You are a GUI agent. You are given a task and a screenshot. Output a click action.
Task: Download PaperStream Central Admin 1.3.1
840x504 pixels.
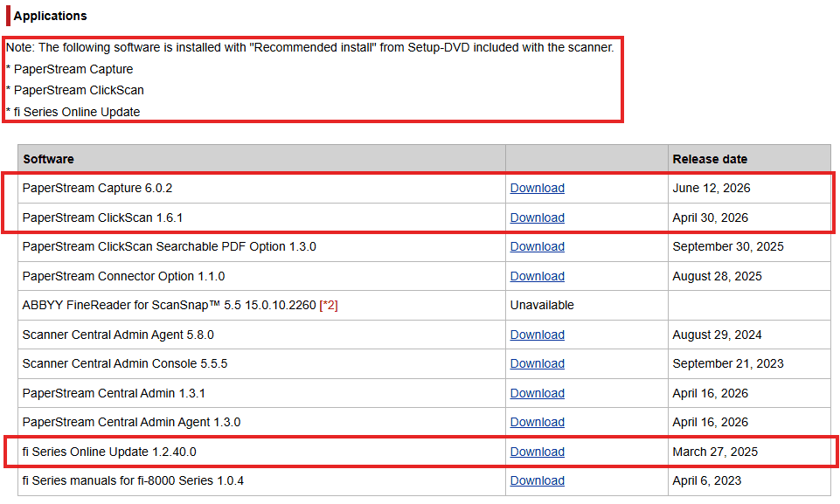tap(537, 392)
